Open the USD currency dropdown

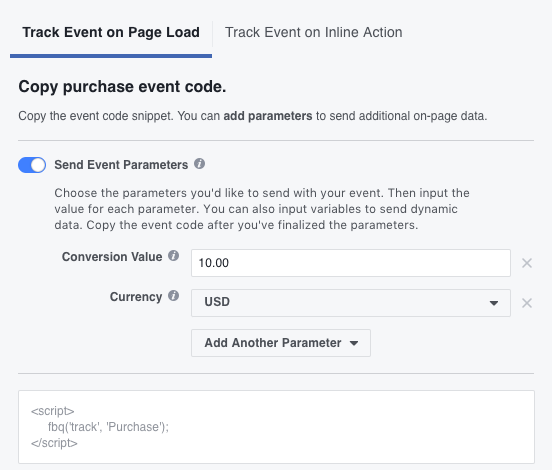351,303
